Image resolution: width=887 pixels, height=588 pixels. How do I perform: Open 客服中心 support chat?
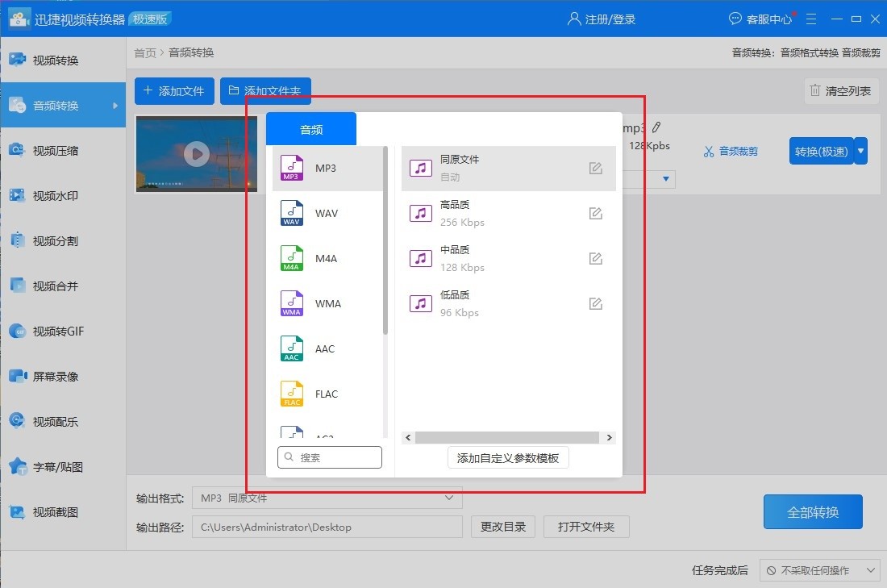(x=760, y=19)
